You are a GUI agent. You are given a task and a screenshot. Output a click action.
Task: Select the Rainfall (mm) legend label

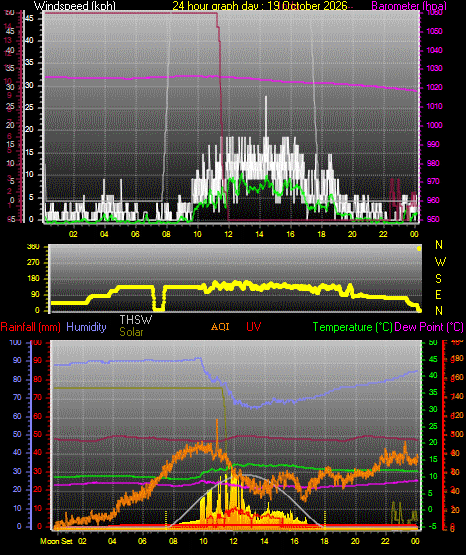coord(30,327)
